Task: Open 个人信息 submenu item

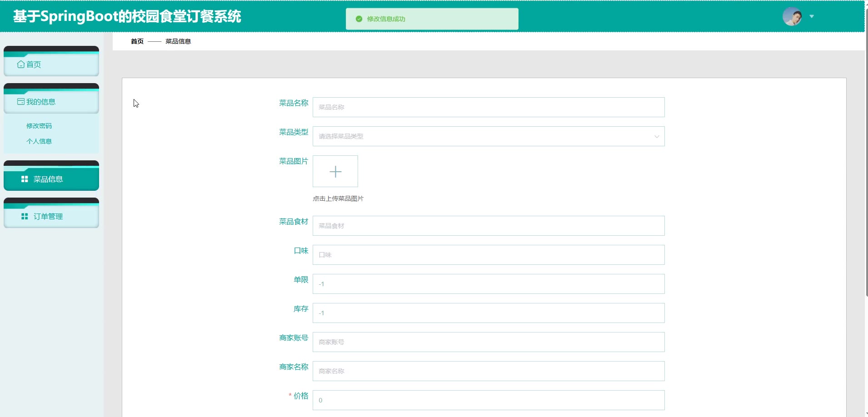Action: pyautogui.click(x=39, y=141)
